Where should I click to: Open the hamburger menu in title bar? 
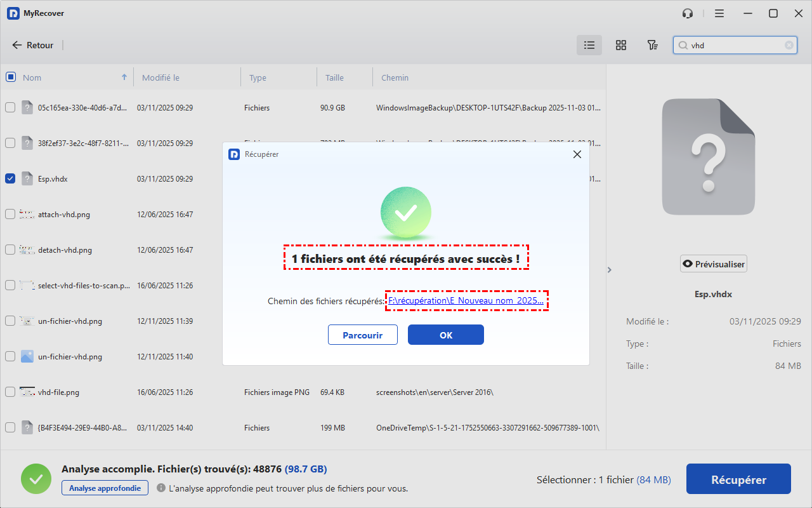(719, 13)
